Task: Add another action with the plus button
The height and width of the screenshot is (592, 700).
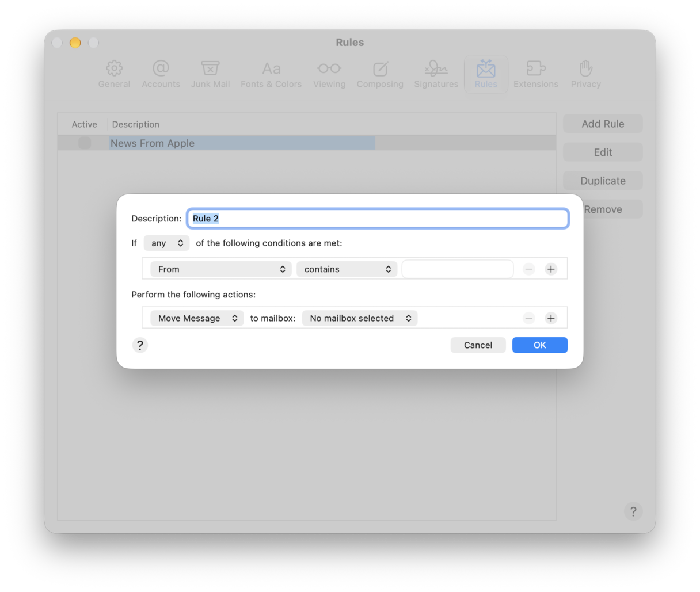Action: tap(551, 318)
